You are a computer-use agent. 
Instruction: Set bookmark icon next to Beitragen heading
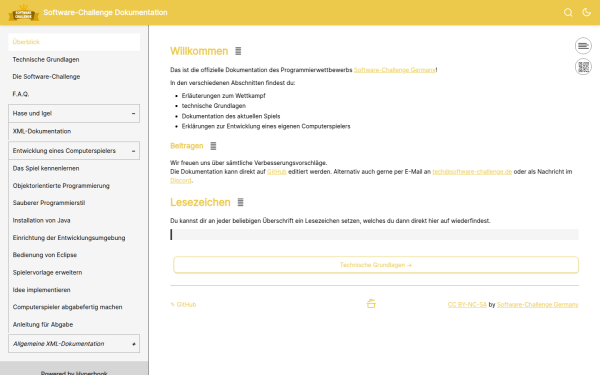pos(213,146)
